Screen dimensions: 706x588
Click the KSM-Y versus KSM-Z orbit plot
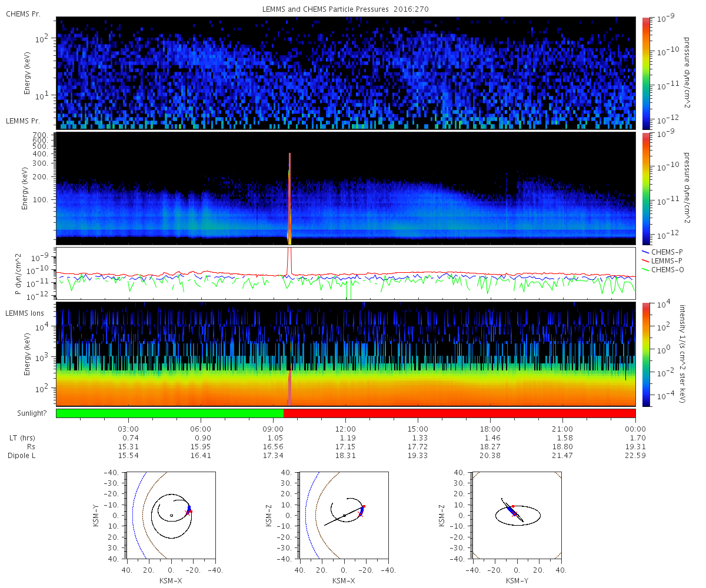pyautogui.click(x=517, y=516)
